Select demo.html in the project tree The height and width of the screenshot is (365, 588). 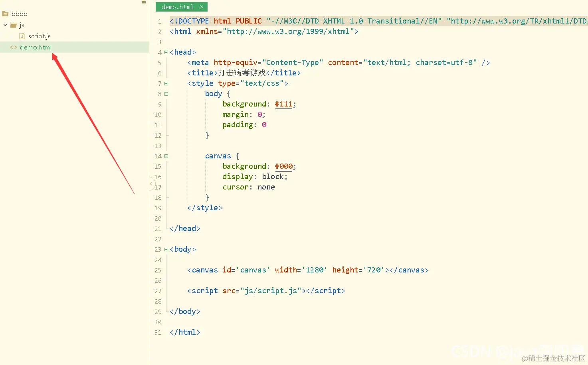point(36,47)
